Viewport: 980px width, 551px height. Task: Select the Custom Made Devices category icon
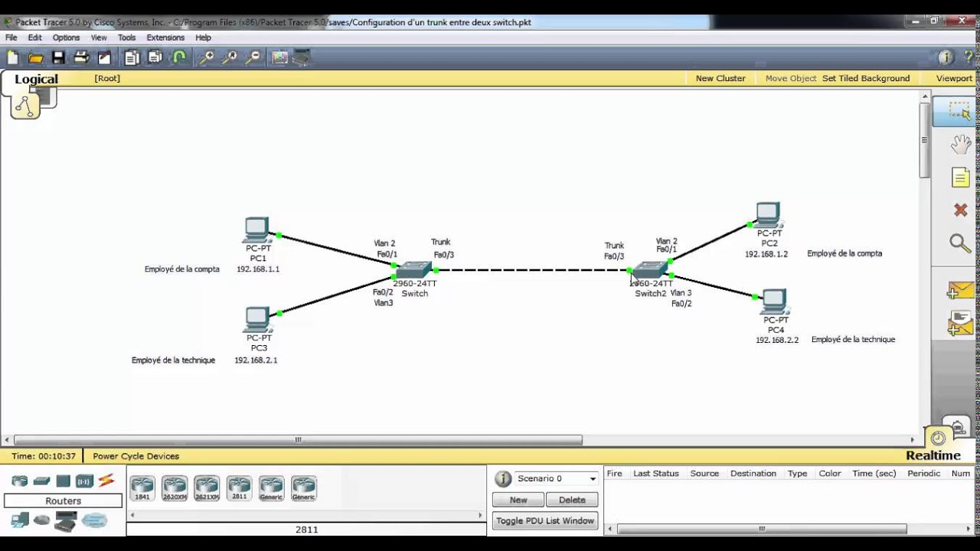pos(66,521)
